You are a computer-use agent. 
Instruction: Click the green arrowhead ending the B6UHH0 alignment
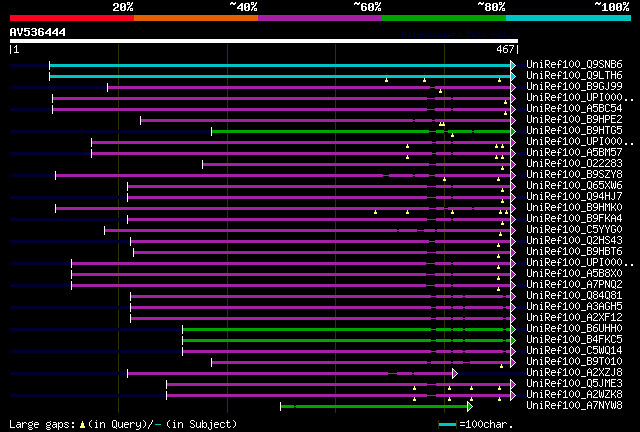coord(513,330)
